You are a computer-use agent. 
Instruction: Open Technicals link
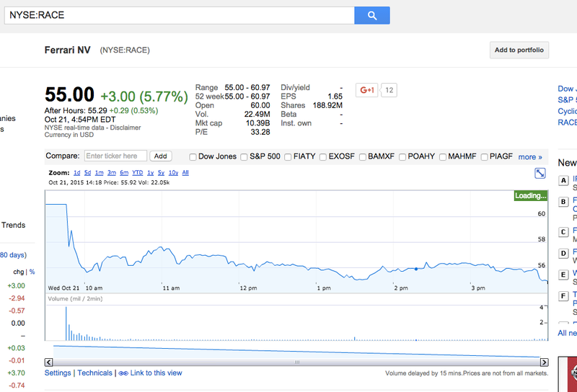(94, 373)
